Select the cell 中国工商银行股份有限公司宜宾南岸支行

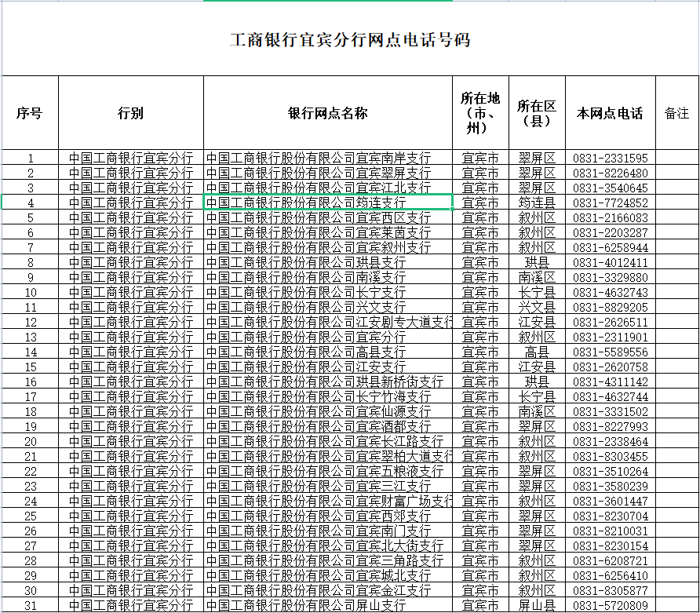328,158
